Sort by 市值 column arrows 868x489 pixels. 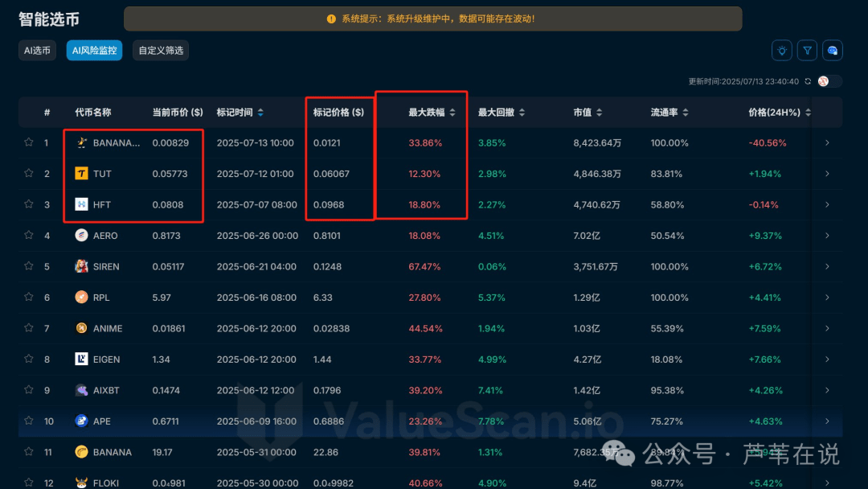(x=601, y=112)
